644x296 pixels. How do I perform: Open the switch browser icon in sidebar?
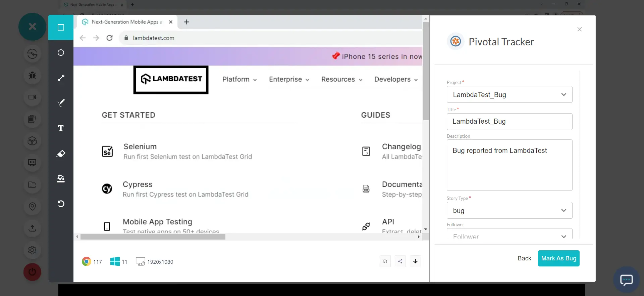coord(32,54)
